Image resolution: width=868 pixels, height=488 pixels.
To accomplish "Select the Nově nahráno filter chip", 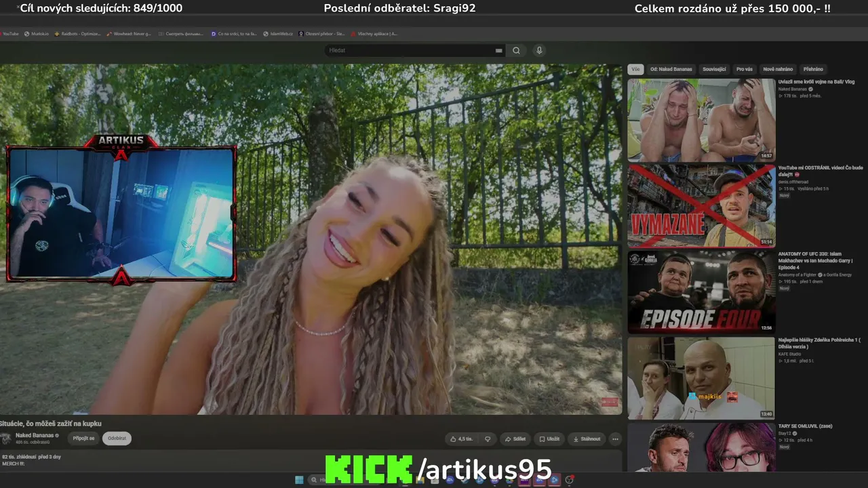I will click(x=778, y=69).
